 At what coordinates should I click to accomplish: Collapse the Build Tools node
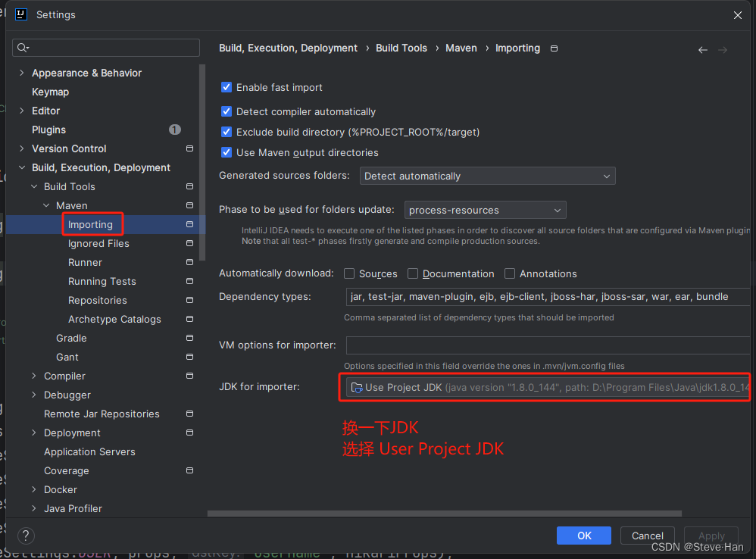click(34, 186)
